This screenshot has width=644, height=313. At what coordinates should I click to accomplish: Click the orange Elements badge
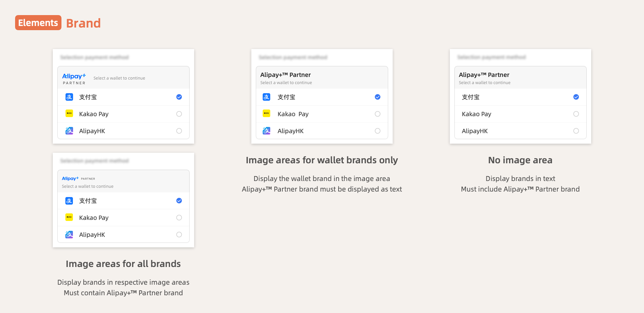click(38, 23)
